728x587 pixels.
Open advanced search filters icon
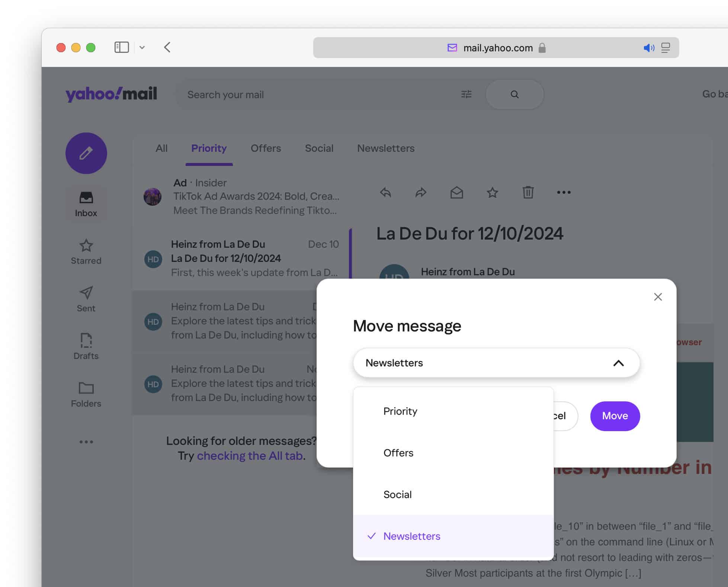click(466, 94)
